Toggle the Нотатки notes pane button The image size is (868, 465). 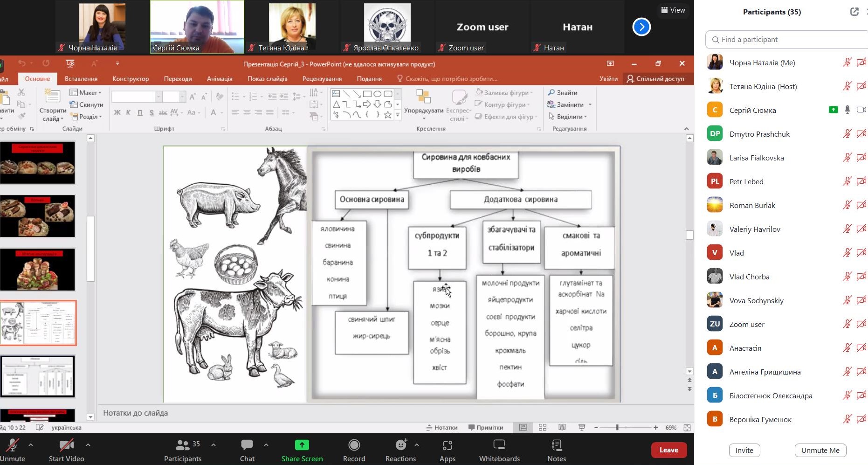pos(442,427)
